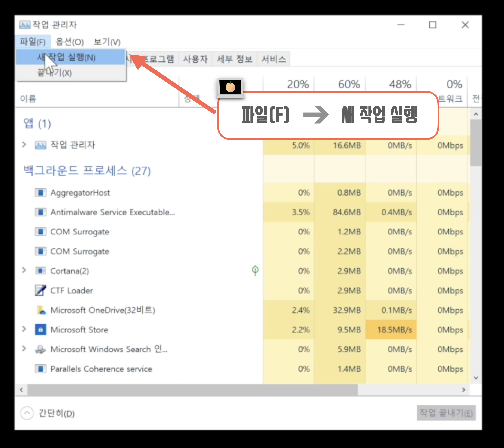Image resolution: width=504 pixels, height=448 pixels.
Task: Select 새 작업 실행(N) menu item
Action: 67,57
